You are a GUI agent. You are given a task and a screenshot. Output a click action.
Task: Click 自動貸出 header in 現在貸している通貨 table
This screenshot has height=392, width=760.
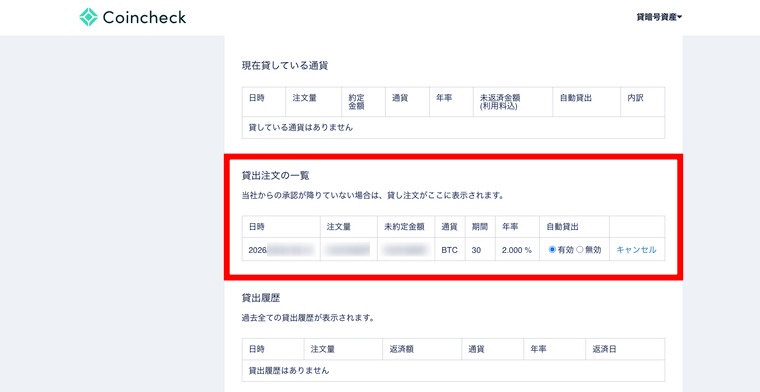[x=586, y=102]
